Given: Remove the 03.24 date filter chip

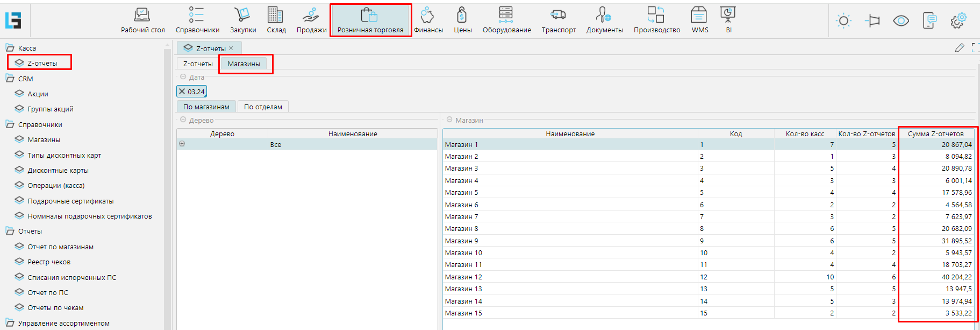Looking at the screenshot, I should click(182, 92).
